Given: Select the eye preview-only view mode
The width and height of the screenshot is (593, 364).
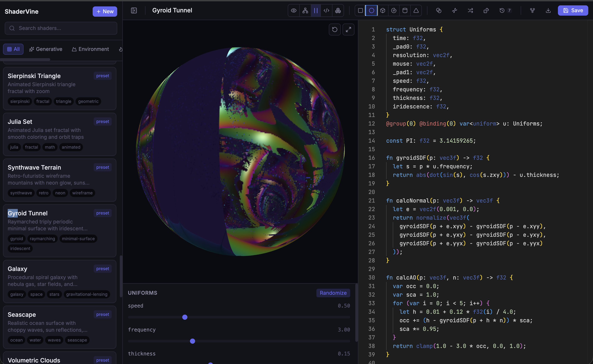Looking at the screenshot, I should pyautogui.click(x=294, y=11).
